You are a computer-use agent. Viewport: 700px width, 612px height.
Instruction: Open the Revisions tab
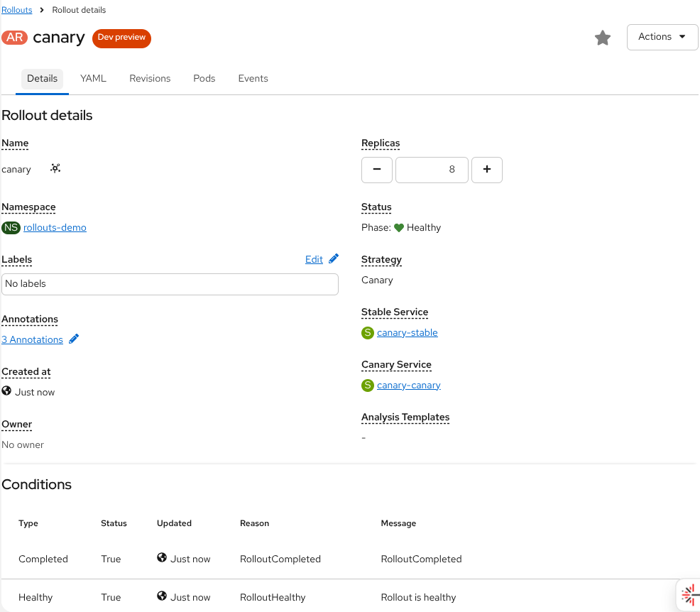tap(150, 79)
